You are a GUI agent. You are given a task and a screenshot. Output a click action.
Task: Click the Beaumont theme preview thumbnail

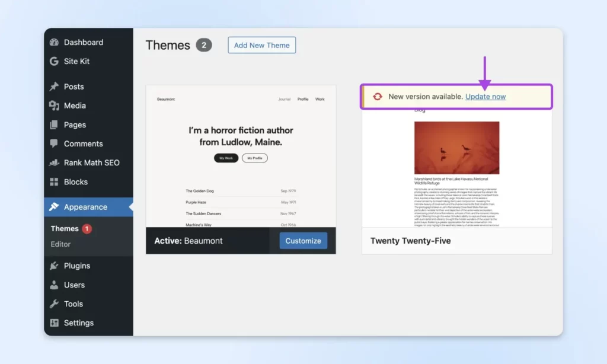(241, 156)
